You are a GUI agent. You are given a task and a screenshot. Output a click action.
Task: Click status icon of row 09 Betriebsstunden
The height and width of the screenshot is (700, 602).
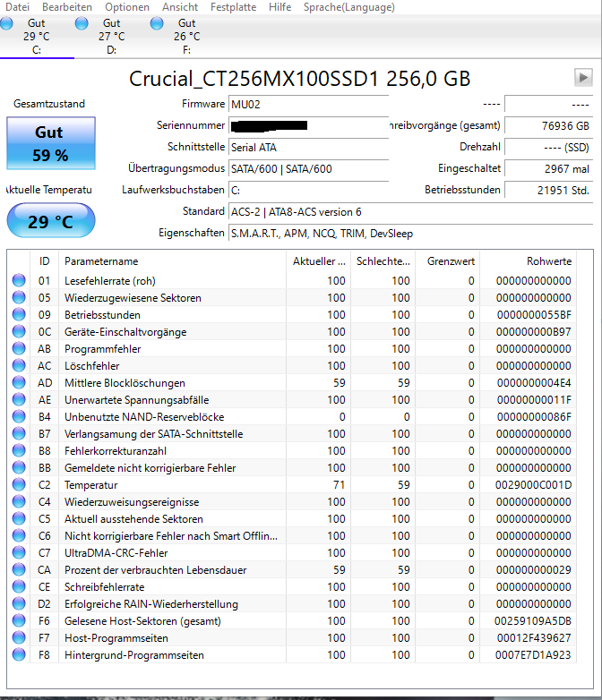[19, 314]
